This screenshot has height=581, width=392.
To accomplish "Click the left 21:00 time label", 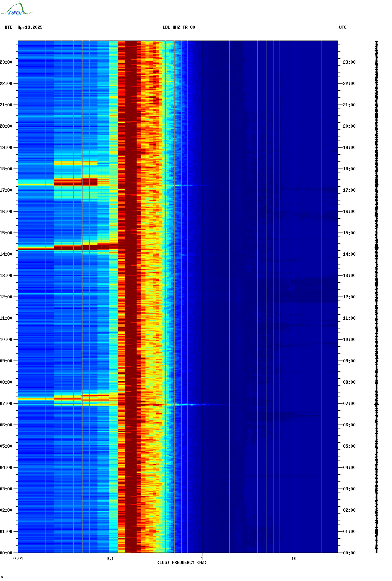I will [6, 105].
